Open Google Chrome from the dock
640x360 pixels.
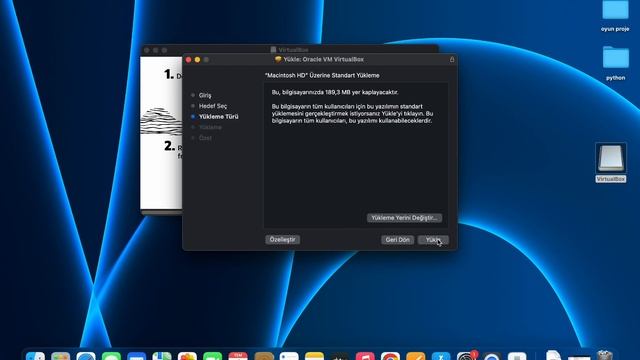coord(390,356)
